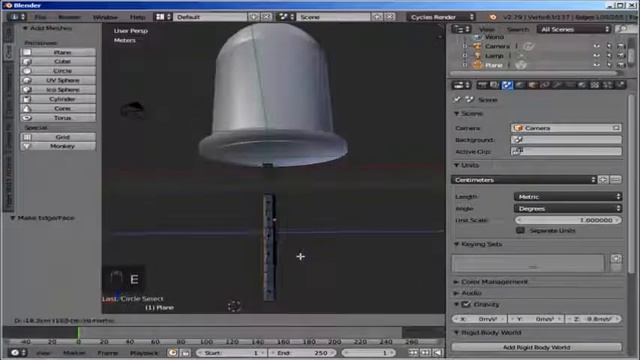
Task: Toggle Lamp selectability arrow in outliner
Action: (x=609, y=56)
